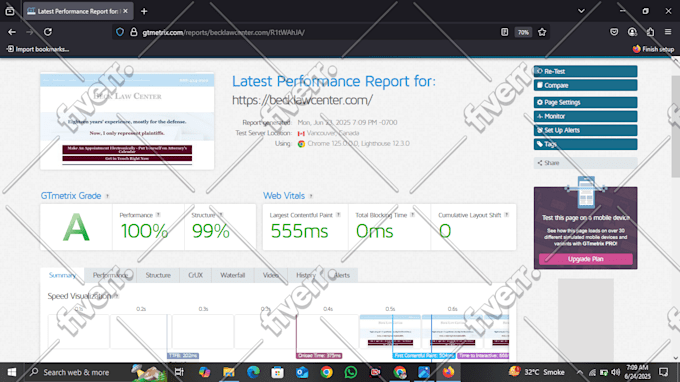Click the Structure score help icon
The width and height of the screenshot is (680, 382).
point(220,215)
